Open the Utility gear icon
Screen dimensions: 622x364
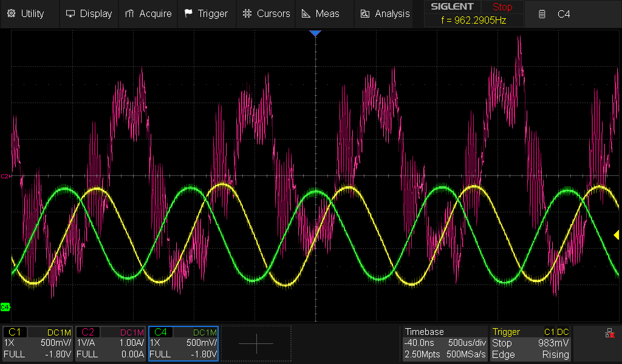[x=11, y=13]
